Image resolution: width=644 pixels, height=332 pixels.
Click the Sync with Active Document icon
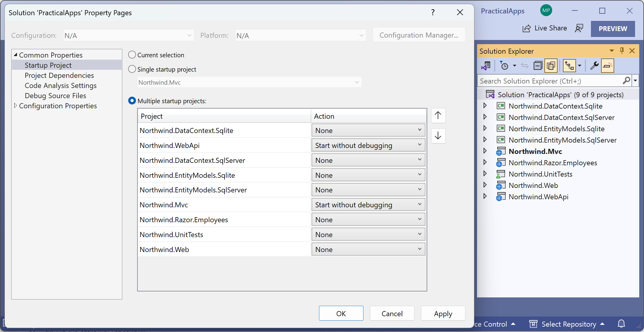pyautogui.click(x=525, y=66)
